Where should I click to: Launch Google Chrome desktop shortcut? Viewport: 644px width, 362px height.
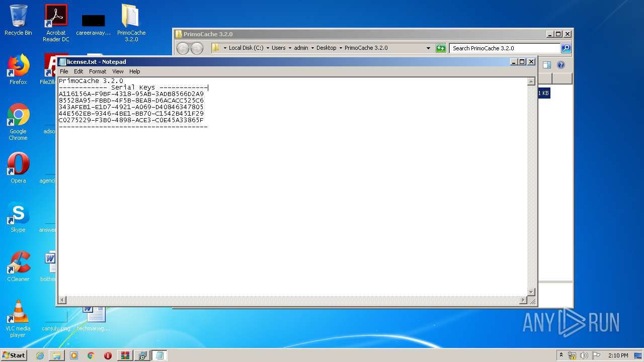18,122
